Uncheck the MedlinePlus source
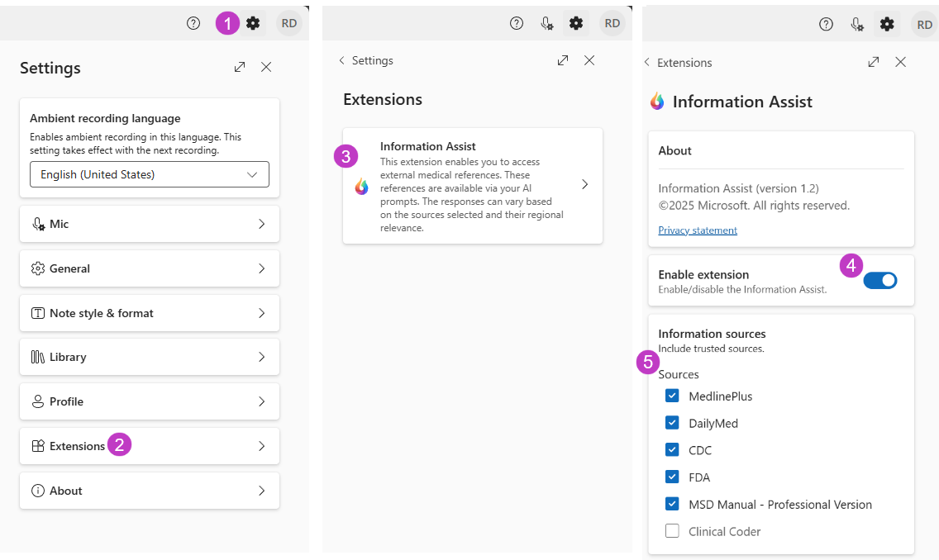The image size is (939, 560). [672, 396]
